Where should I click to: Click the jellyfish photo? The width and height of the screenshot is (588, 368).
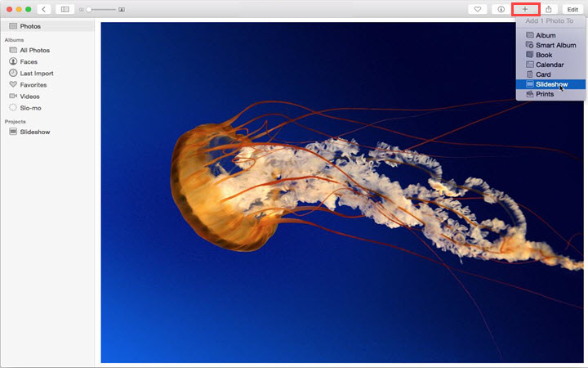coord(342,192)
